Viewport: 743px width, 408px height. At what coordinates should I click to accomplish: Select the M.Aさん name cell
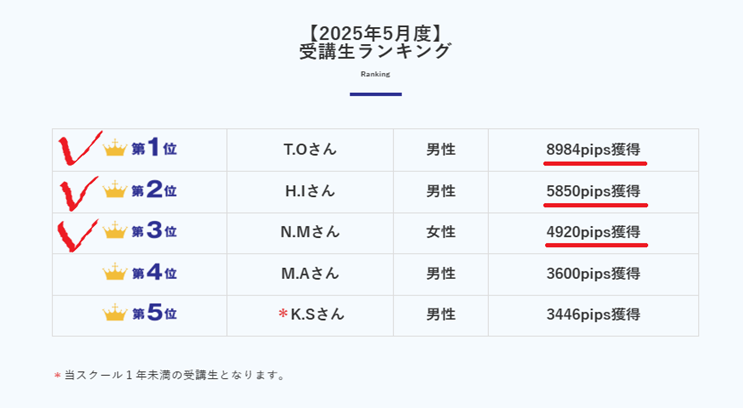pyautogui.click(x=310, y=274)
